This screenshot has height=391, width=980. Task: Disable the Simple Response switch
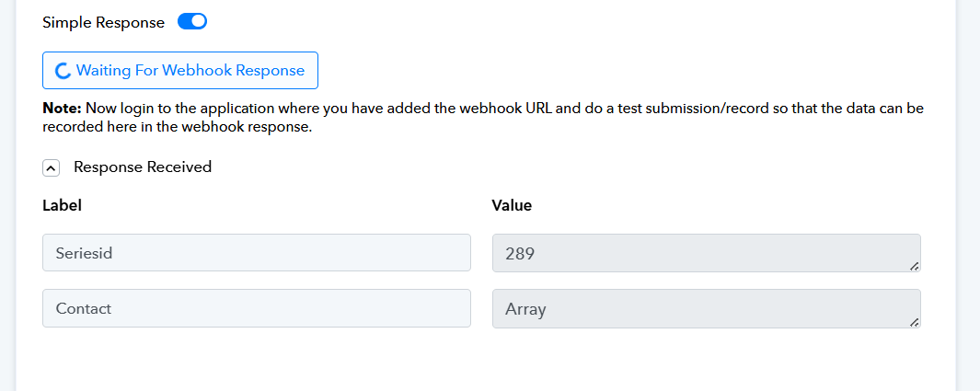[x=192, y=22]
